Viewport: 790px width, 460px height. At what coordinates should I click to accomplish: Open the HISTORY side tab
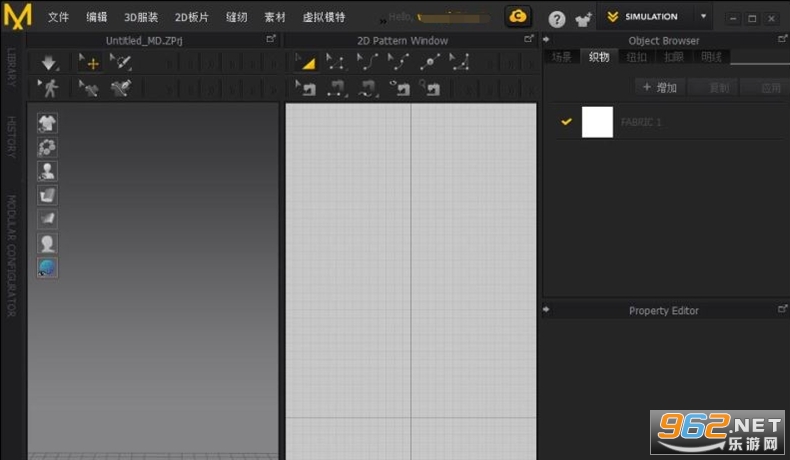pyautogui.click(x=11, y=137)
